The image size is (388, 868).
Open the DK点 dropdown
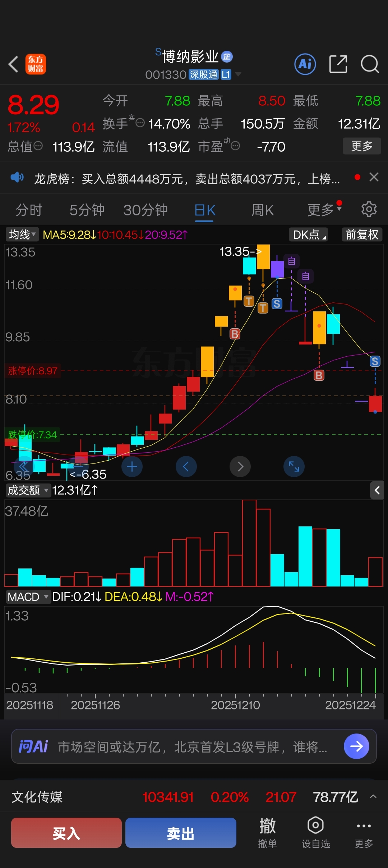point(308,235)
